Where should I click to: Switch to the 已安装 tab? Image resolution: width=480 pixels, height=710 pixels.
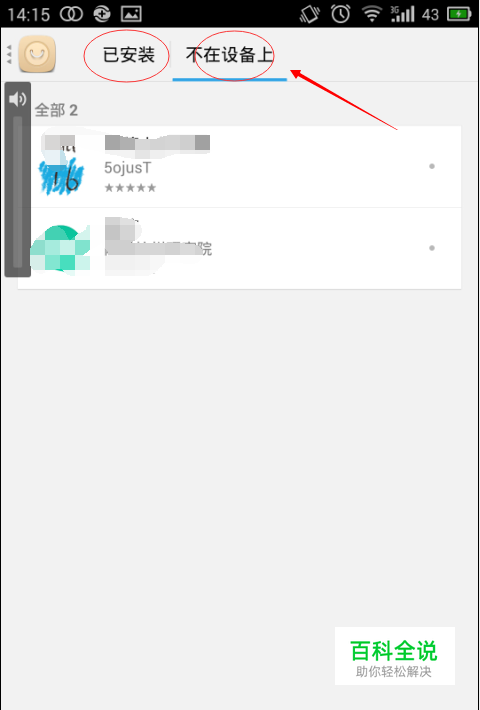129,55
